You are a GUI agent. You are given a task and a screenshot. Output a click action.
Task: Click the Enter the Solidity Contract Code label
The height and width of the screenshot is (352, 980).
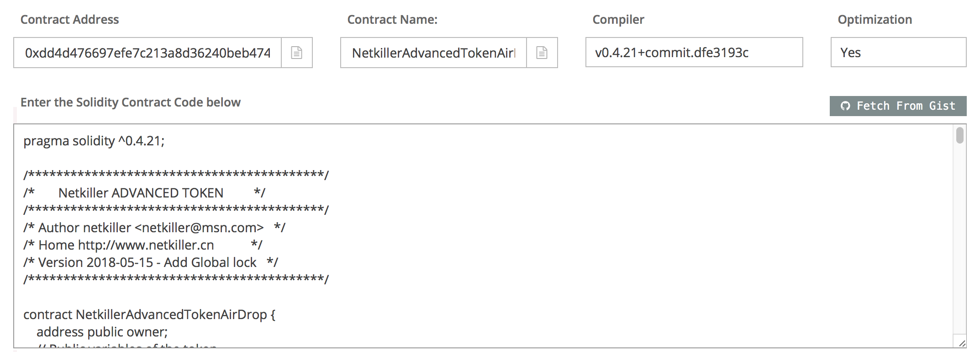[131, 102]
